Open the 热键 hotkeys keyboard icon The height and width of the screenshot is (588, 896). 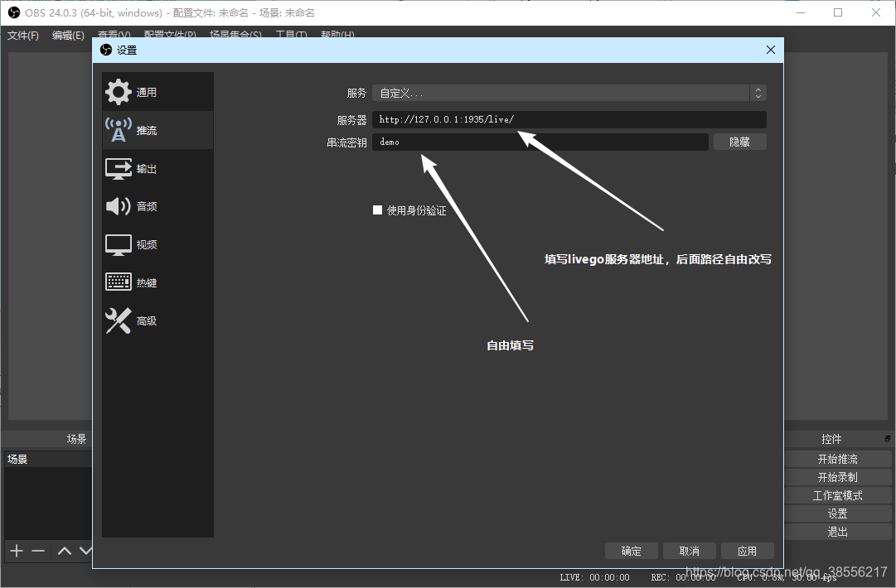coord(119,282)
